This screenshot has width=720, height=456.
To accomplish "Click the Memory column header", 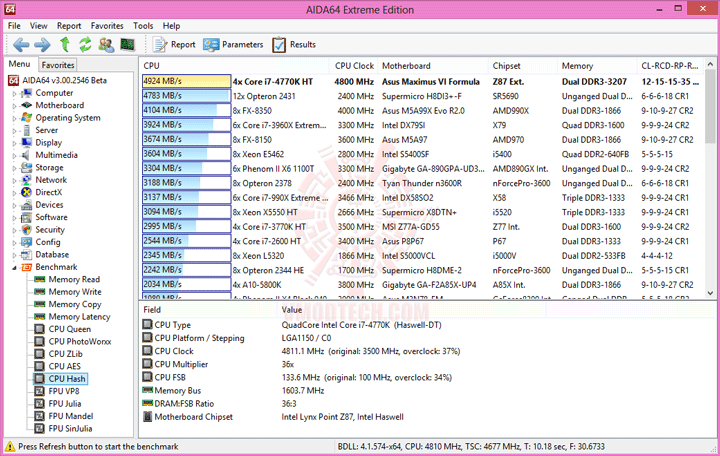I will click(x=597, y=66).
